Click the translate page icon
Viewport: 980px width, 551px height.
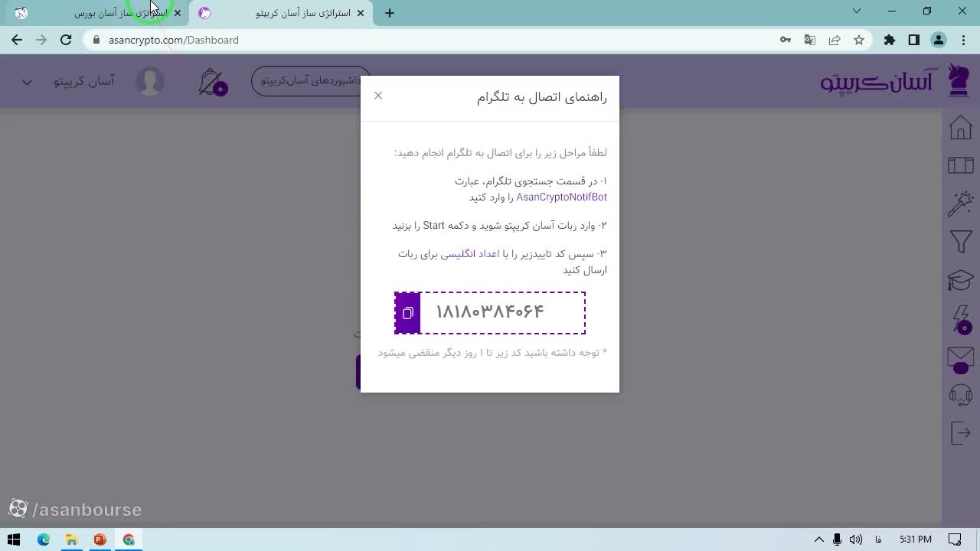(x=810, y=40)
